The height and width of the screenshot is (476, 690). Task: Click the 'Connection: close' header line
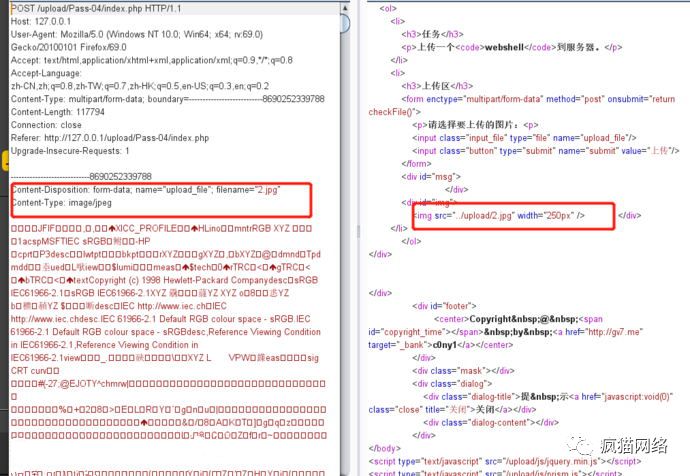point(46,125)
